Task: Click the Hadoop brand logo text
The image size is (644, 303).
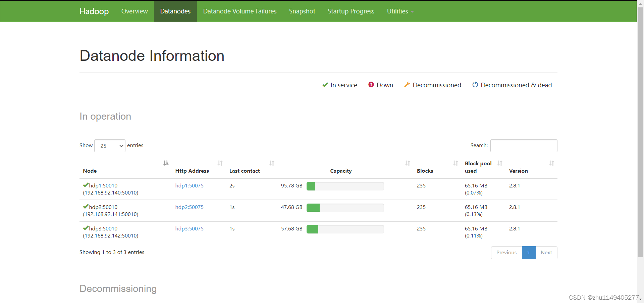Action: pos(94,11)
